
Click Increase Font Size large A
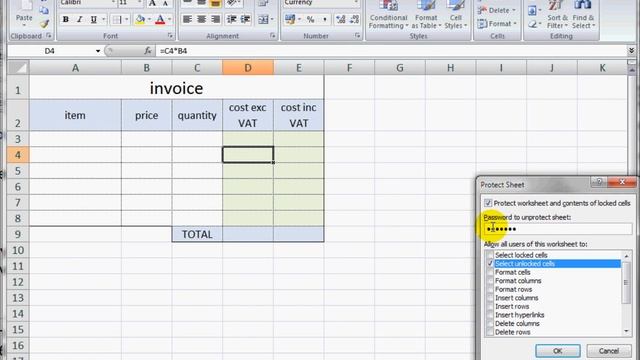click(x=152, y=4)
